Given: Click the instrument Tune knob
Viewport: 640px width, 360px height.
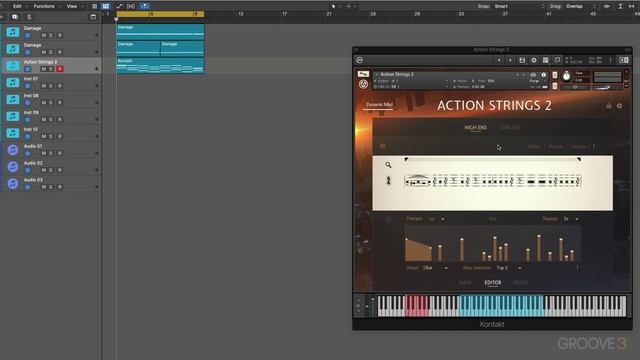Looking at the screenshot, I should pos(566,76).
